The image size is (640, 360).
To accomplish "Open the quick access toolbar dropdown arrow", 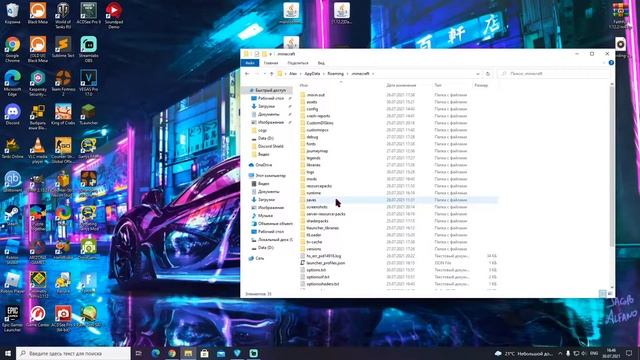I will [x=271, y=54].
